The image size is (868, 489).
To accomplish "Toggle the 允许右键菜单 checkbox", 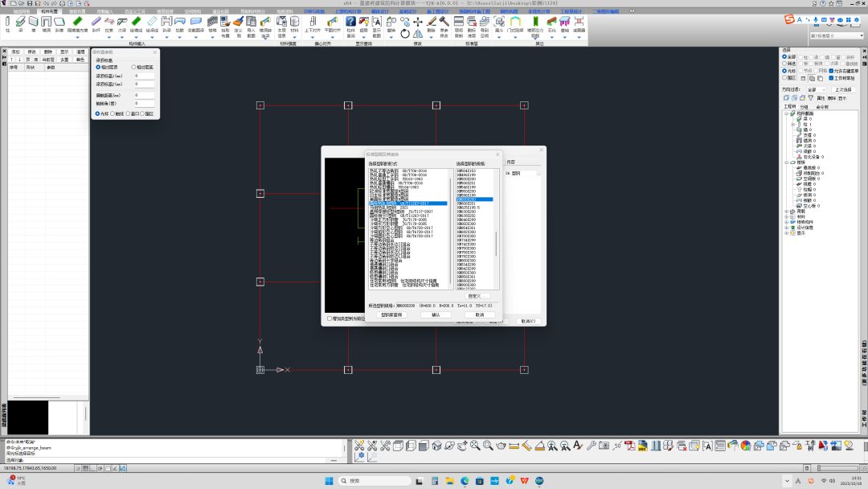I will 831,71.
